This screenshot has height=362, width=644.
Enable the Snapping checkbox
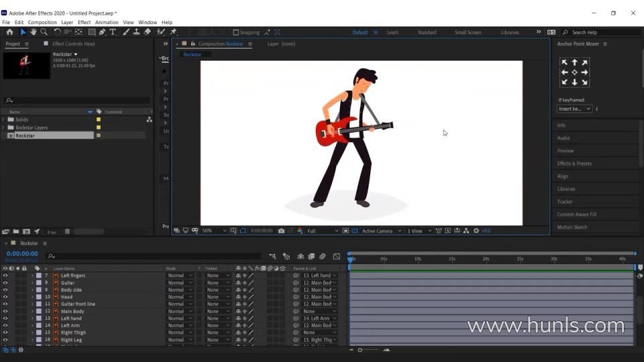click(x=235, y=32)
